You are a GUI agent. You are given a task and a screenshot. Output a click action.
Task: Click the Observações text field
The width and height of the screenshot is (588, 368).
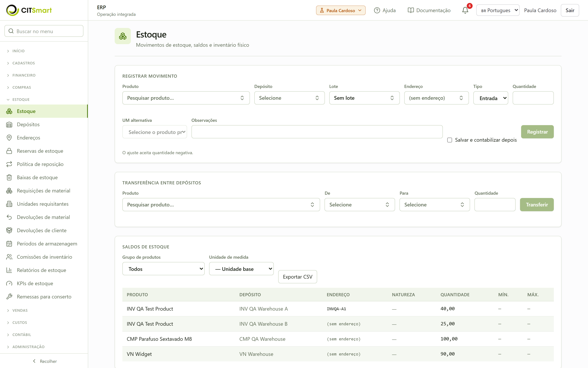pos(317,132)
